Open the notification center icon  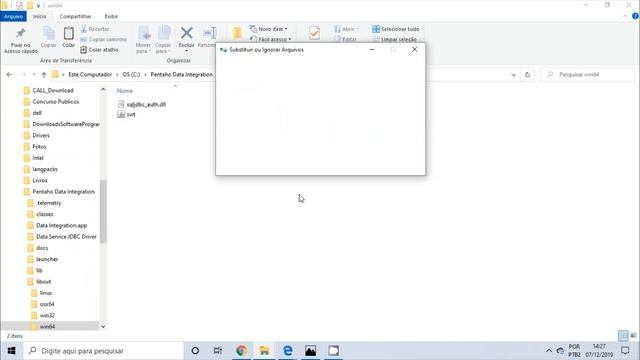coord(625,351)
